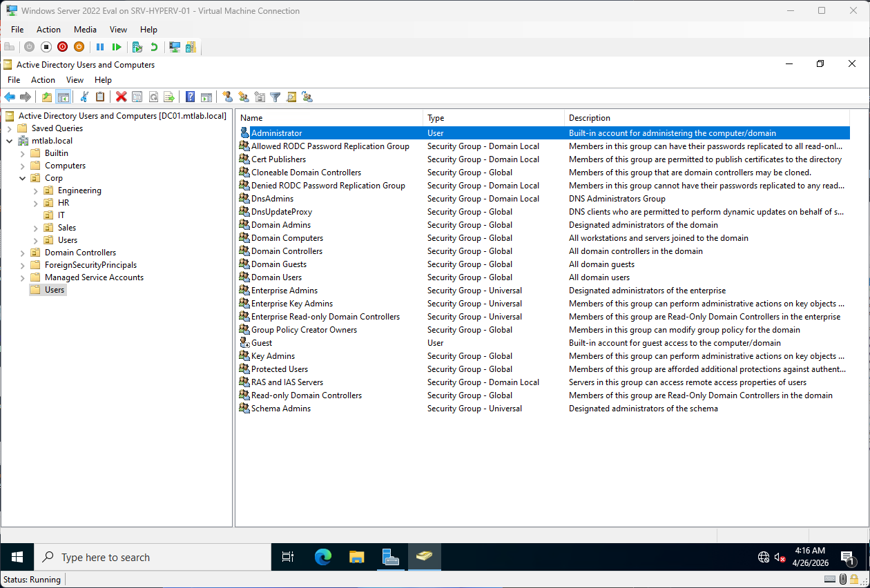The image size is (870, 588).
Task: Select the DnsAdmins group row
Action: pyautogui.click(x=544, y=199)
